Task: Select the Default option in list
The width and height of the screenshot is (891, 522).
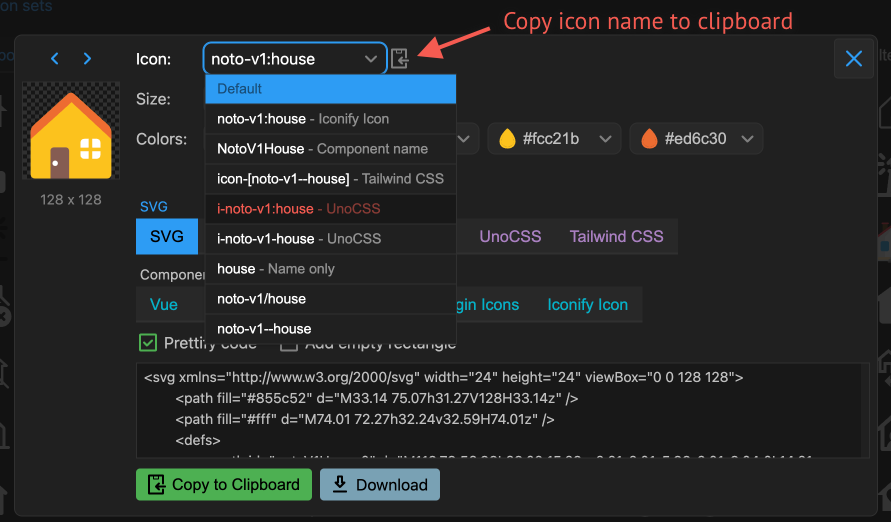Action: tap(330, 89)
